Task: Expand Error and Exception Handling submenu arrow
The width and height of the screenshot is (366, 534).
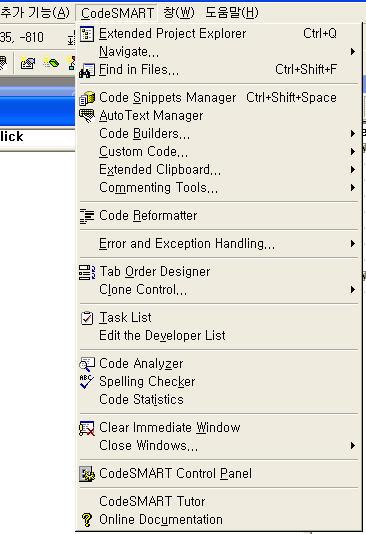Action: click(353, 244)
